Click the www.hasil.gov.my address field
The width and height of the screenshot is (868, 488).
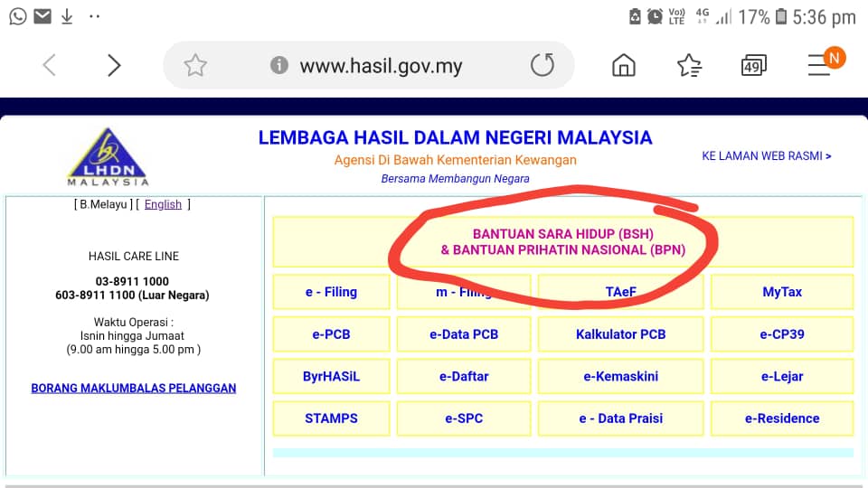pyautogui.click(x=368, y=65)
